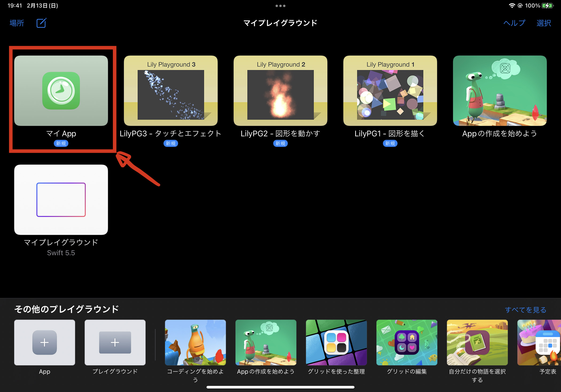Open the マイ App clock thumbnail
The image size is (561, 392).
(x=61, y=91)
